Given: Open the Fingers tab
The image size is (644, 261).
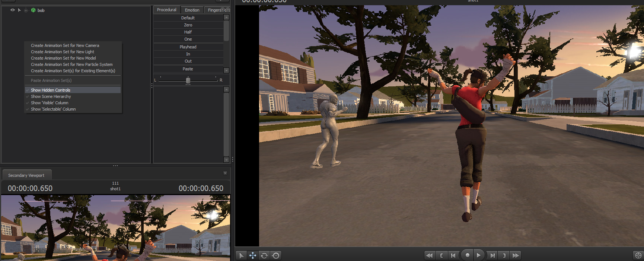Looking at the screenshot, I should click(214, 10).
